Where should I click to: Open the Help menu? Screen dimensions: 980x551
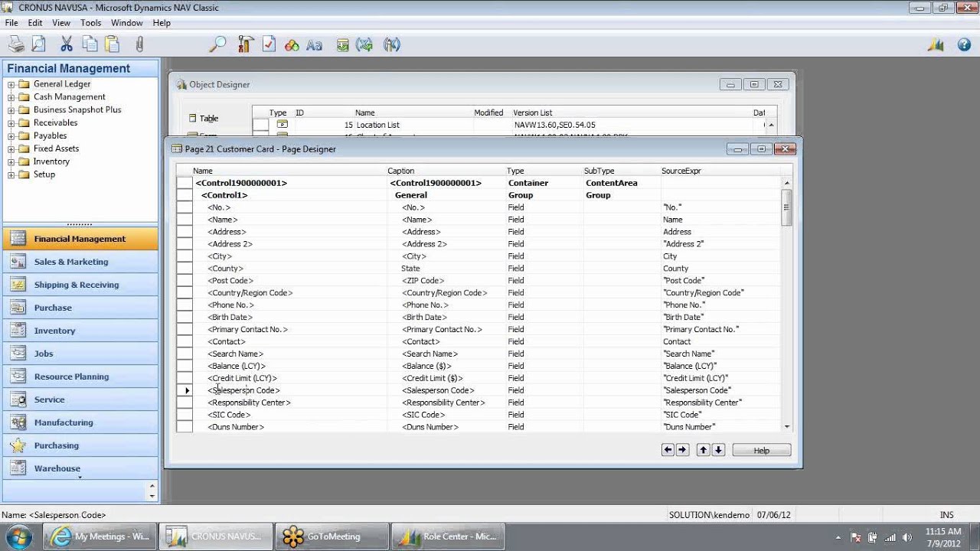(162, 23)
